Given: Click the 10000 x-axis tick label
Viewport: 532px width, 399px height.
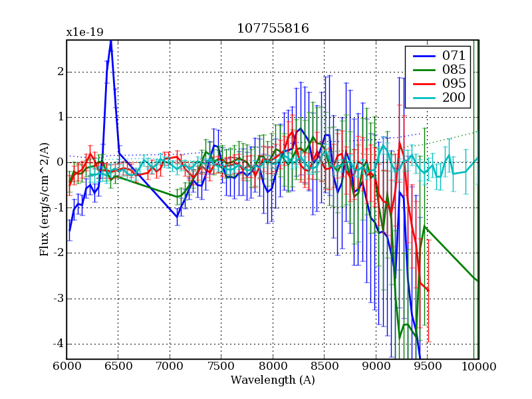Looking at the screenshot, I should click(x=479, y=366).
